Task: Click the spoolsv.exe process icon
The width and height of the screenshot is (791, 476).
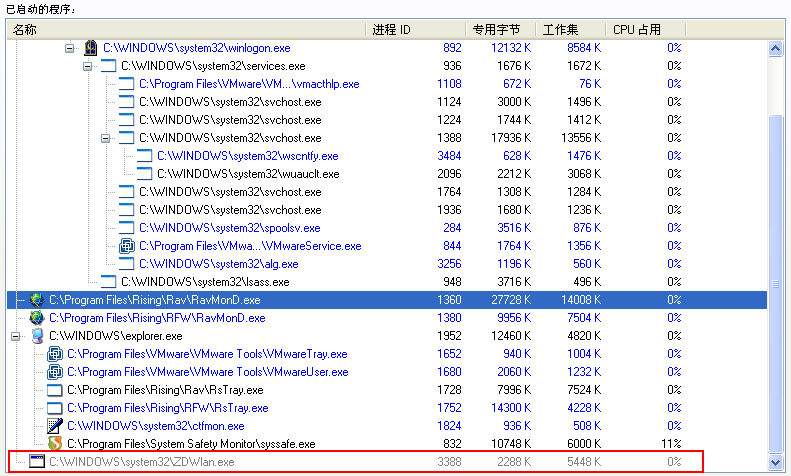Action: pyautogui.click(x=127, y=228)
